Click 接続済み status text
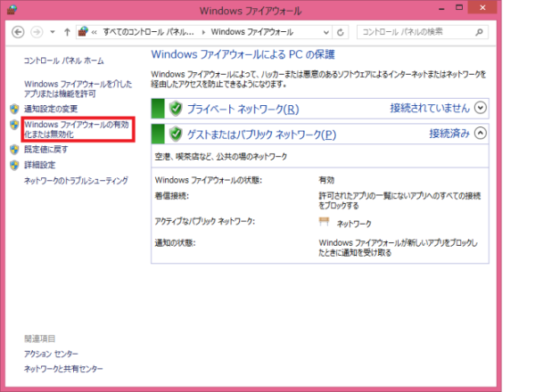The height and width of the screenshot is (392, 535). [x=449, y=134]
